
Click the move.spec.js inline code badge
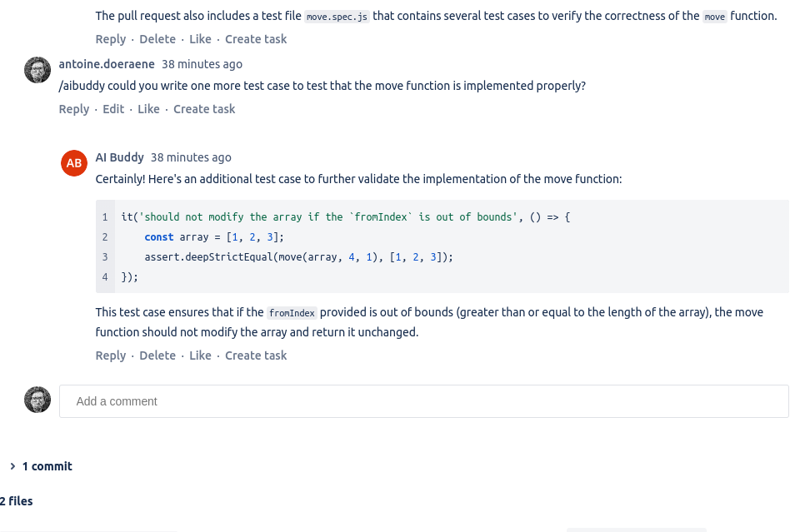(x=337, y=16)
